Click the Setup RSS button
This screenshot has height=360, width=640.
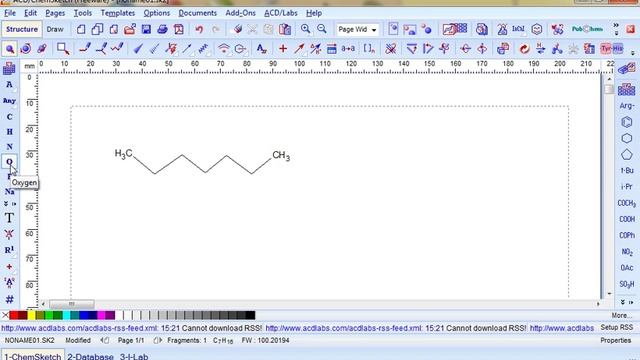coord(616,328)
